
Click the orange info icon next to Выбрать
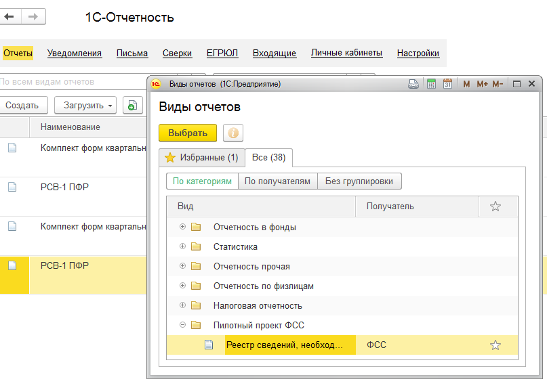(233, 133)
